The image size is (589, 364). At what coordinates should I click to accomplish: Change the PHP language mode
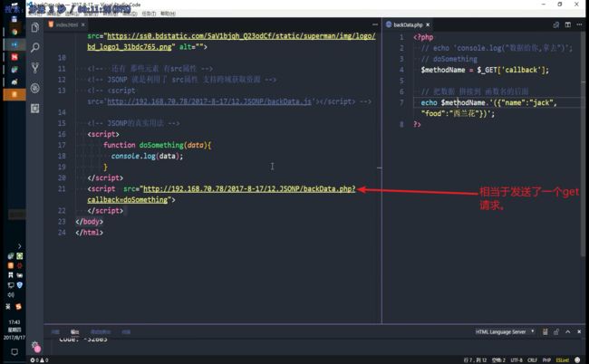pyautogui.click(x=546, y=359)
